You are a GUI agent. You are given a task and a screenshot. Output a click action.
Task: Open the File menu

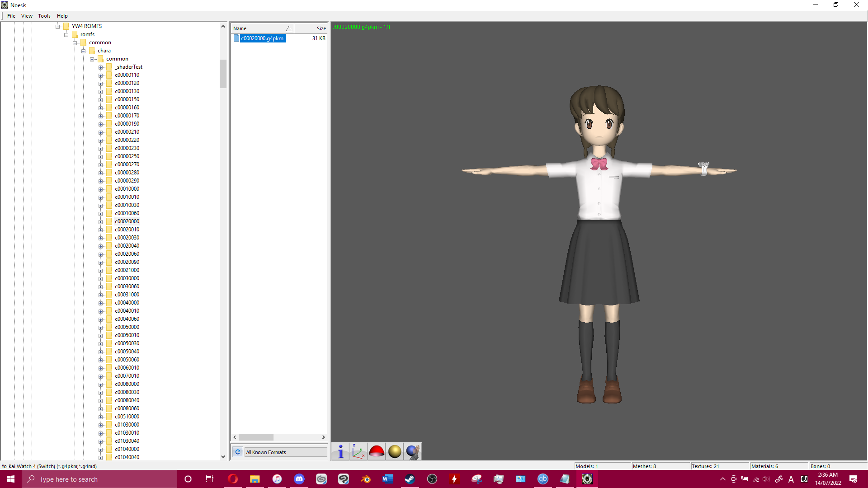[11, 16]
